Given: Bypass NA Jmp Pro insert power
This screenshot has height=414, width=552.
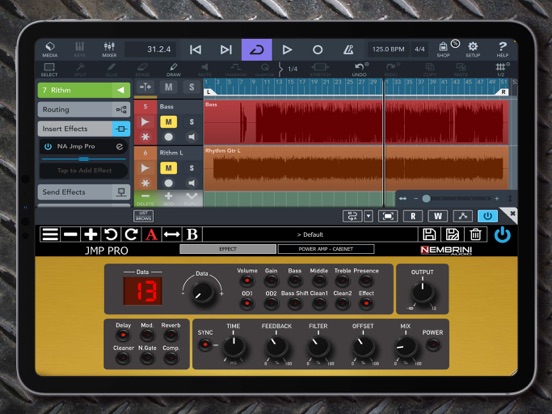Looking at the screenshot, I should click(x=48, y=146).
